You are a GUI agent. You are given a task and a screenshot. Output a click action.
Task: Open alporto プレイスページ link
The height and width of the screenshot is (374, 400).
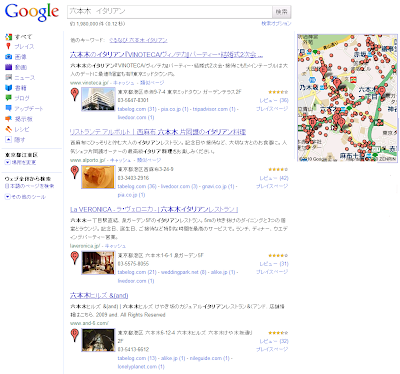click(272, 186)
